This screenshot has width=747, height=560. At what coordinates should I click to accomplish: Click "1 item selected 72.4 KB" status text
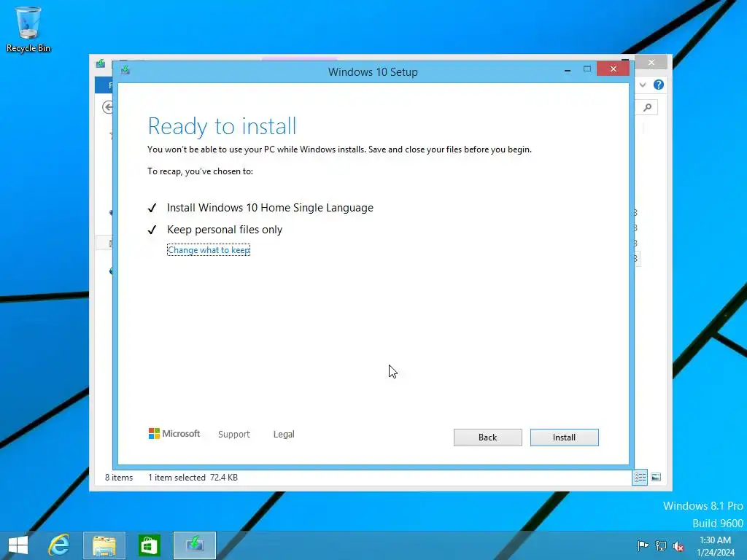point(193,477)
